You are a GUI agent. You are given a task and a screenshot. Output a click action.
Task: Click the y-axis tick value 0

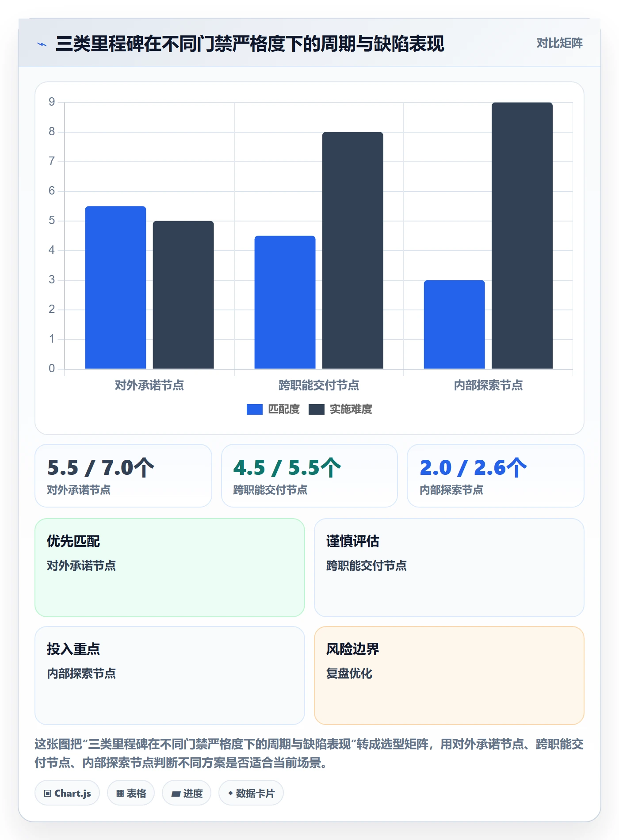pos(52,369)
